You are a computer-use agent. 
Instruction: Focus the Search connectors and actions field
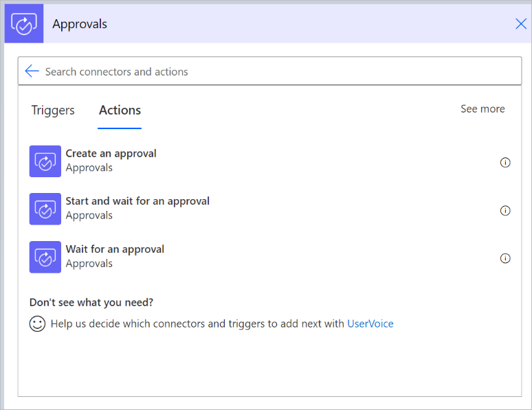(x=275, y=71)
